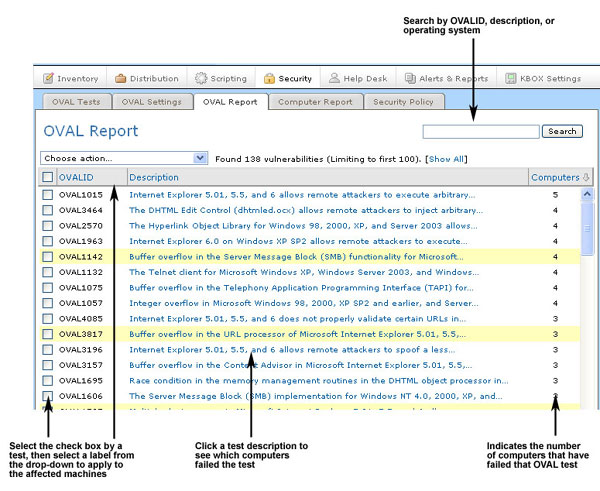Follow the Show All link
Screen dimensions: 600x491
447,158
